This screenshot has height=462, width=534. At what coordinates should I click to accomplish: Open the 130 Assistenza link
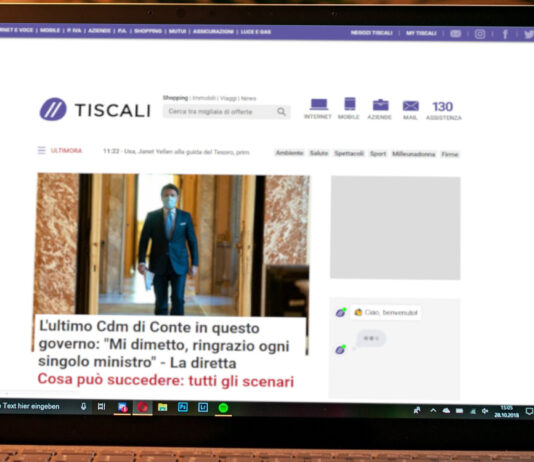pos(443,111)
